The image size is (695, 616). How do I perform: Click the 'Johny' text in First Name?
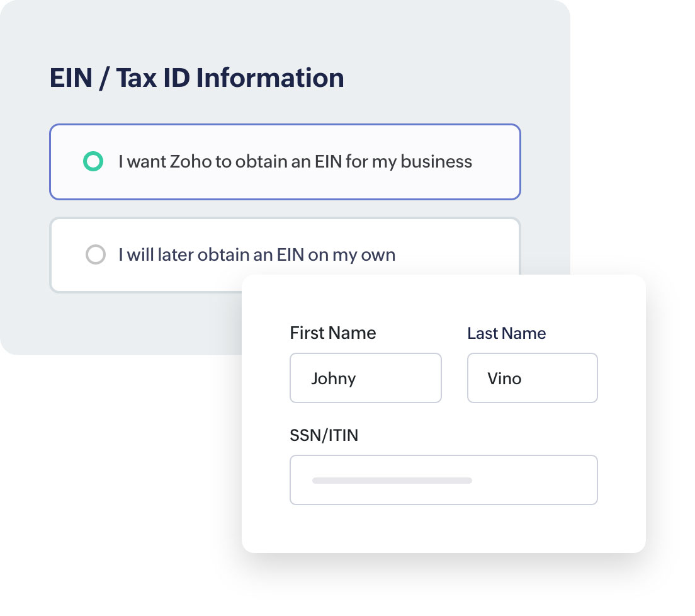[x=333, y=379]
